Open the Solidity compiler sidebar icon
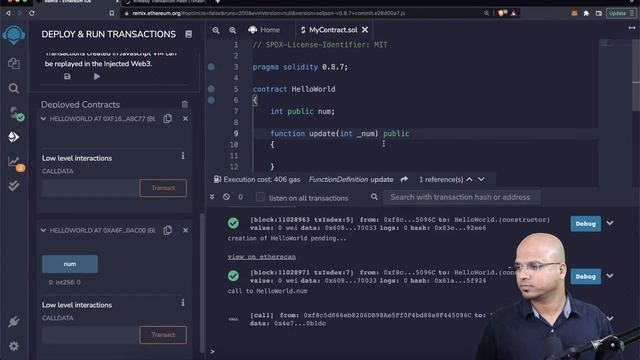 click(16, 113)
